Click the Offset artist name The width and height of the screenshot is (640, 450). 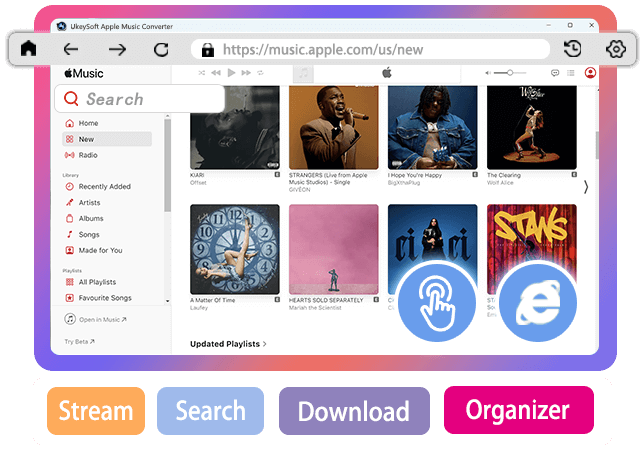(198, 183)
